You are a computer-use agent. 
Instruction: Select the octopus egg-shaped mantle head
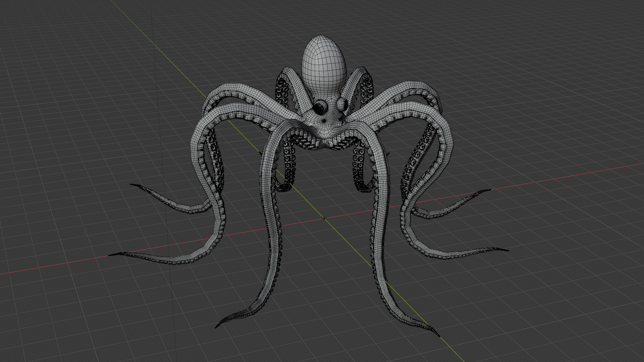pos(324,65)
